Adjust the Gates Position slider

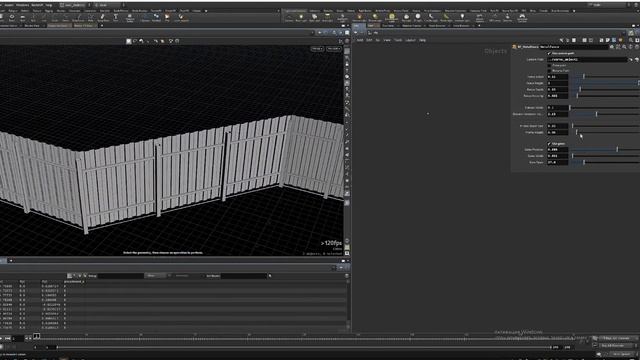click(x=604, y=150)
